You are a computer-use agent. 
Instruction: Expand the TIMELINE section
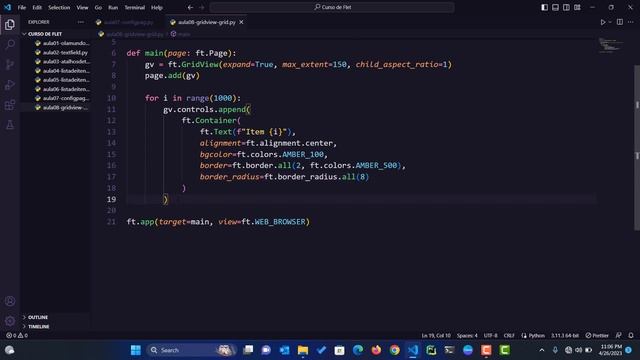click(38, 327)
